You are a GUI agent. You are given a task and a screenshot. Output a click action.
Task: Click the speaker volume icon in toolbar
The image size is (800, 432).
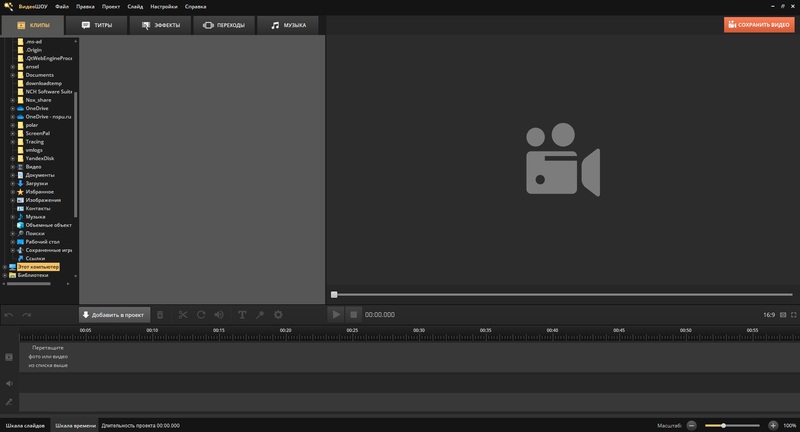tap(218, 314)
